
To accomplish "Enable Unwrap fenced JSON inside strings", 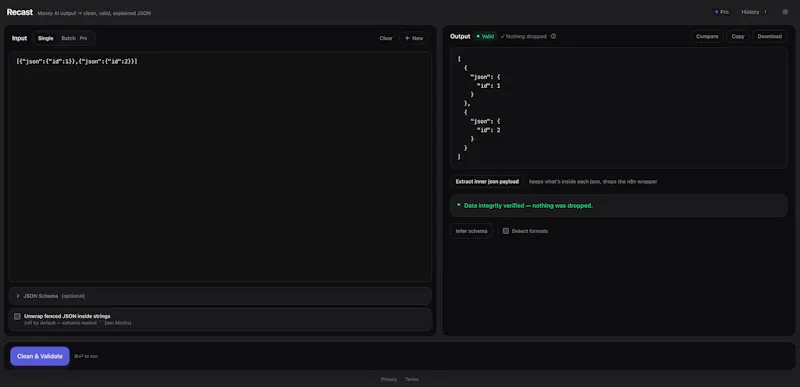I will (17, 316).
